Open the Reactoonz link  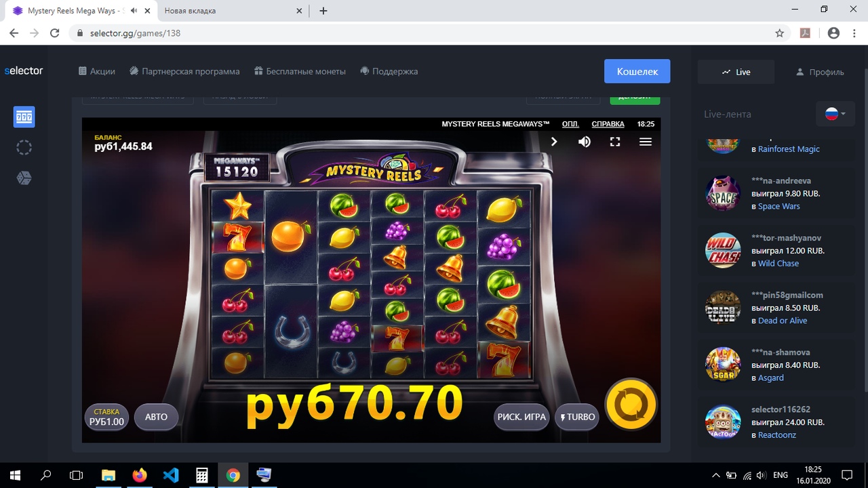[777, 434]
